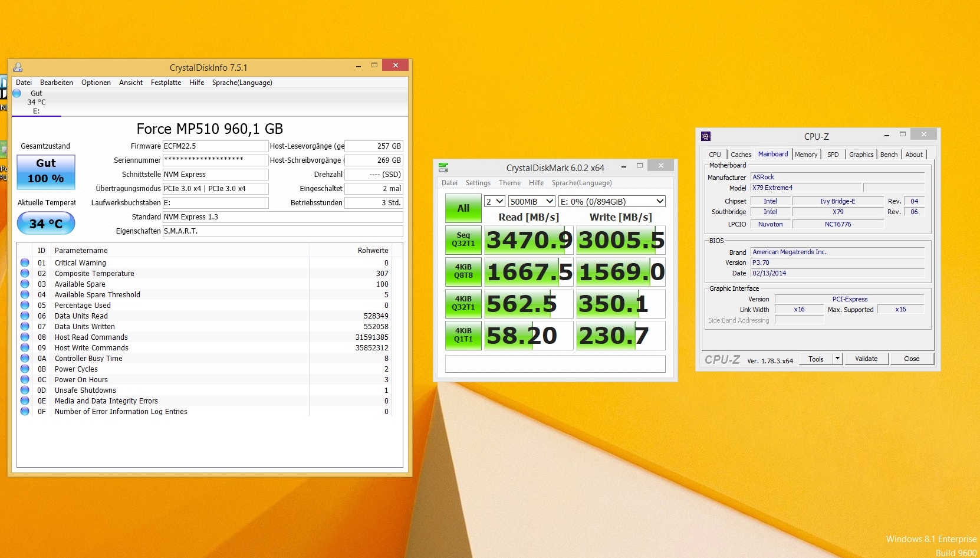Click the Tools button in CPU-Z
This screenshot has width=980, height=558.
pyautogui.click(x=816, y=359)
